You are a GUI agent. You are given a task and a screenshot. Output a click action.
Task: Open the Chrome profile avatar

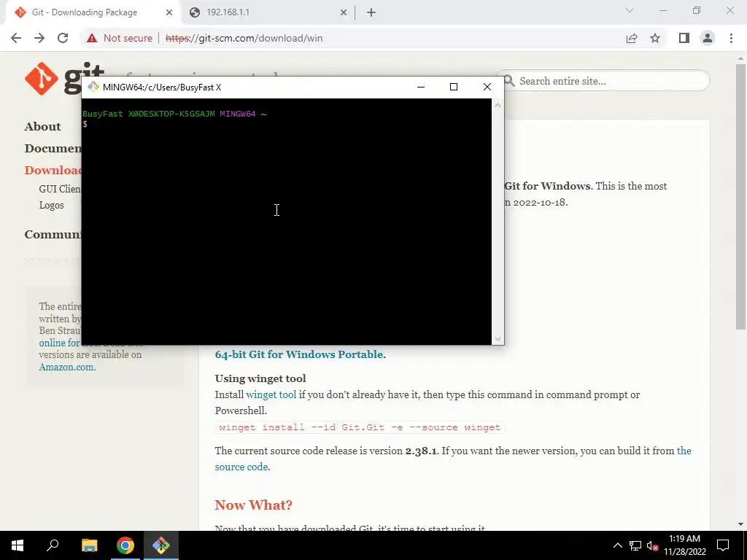(x=708, y=38)
